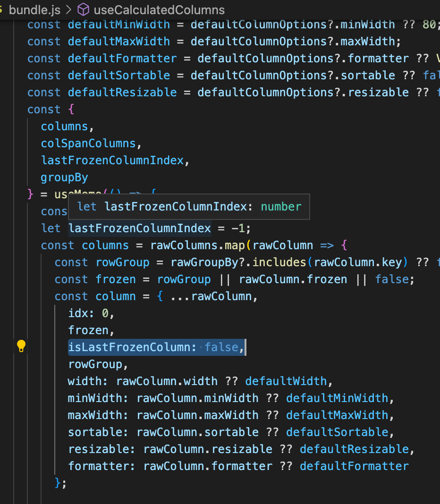Click highlighted 'lastFrozenColumnIndex' in let statement
The width and height of the screenshot is (440, 504).
point(140,228)
